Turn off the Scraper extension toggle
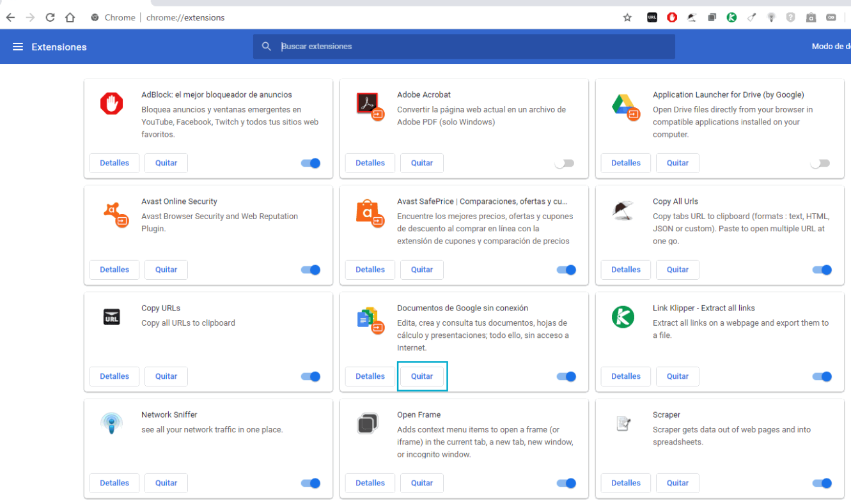The height and width of the screenshot is (504, 851). [x=822, y=483]
